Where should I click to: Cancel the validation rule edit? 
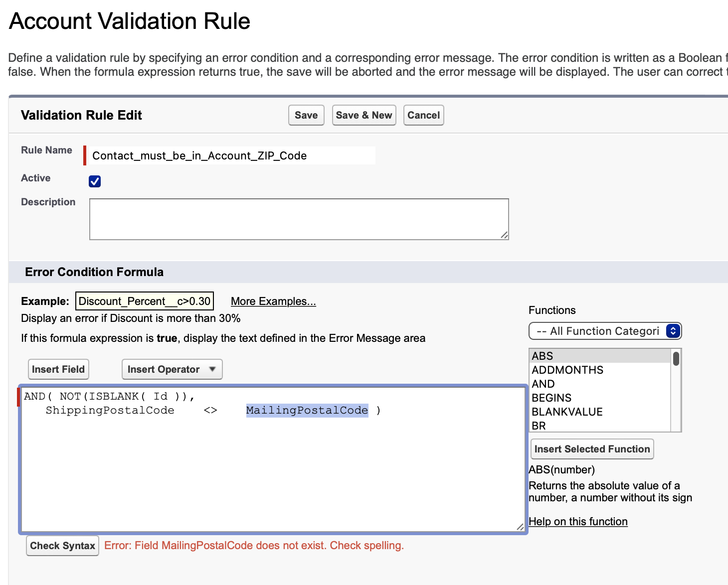[423, 115]
